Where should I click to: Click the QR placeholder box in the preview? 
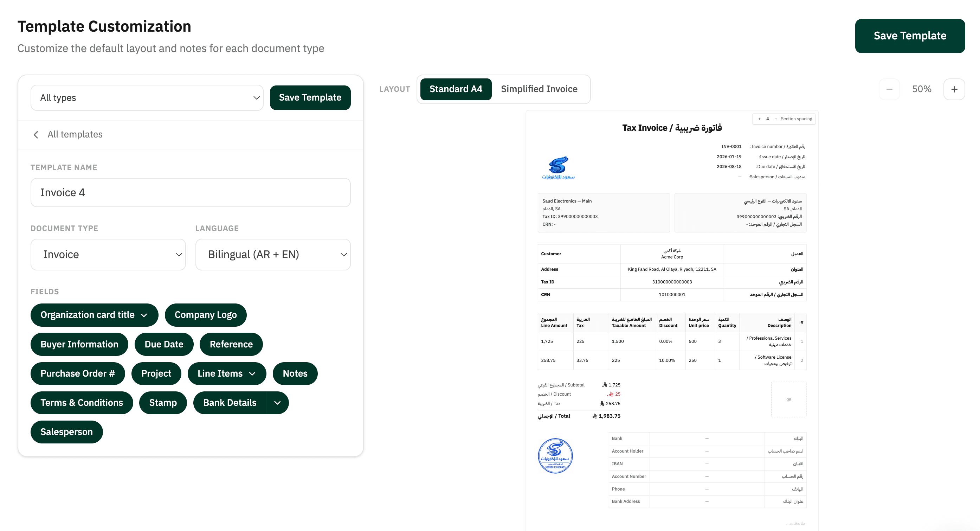[788, 400]
